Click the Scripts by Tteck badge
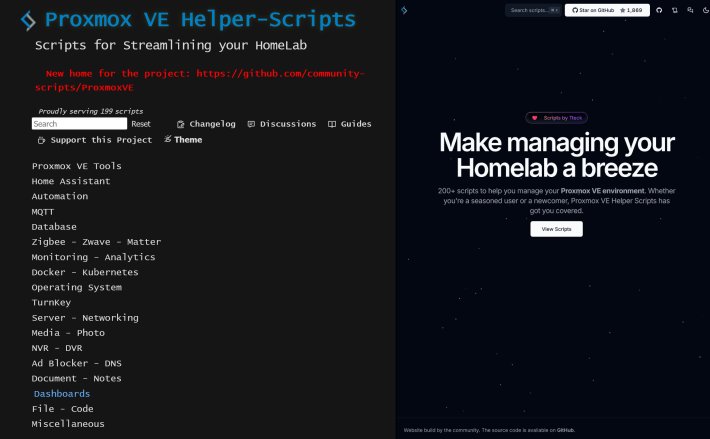The height and width of the screenshot is (439, 710). (556, 118)
